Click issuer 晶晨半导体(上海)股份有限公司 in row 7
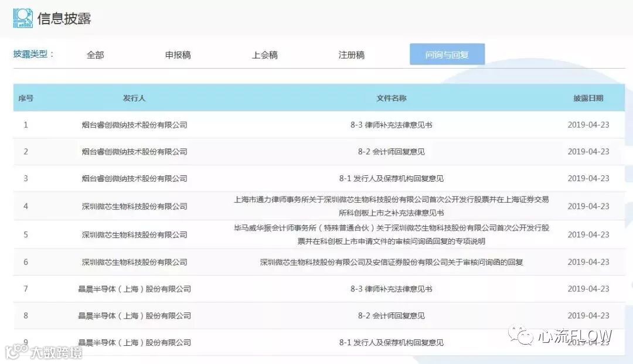633x364 pixels. [x=134, y=289]
